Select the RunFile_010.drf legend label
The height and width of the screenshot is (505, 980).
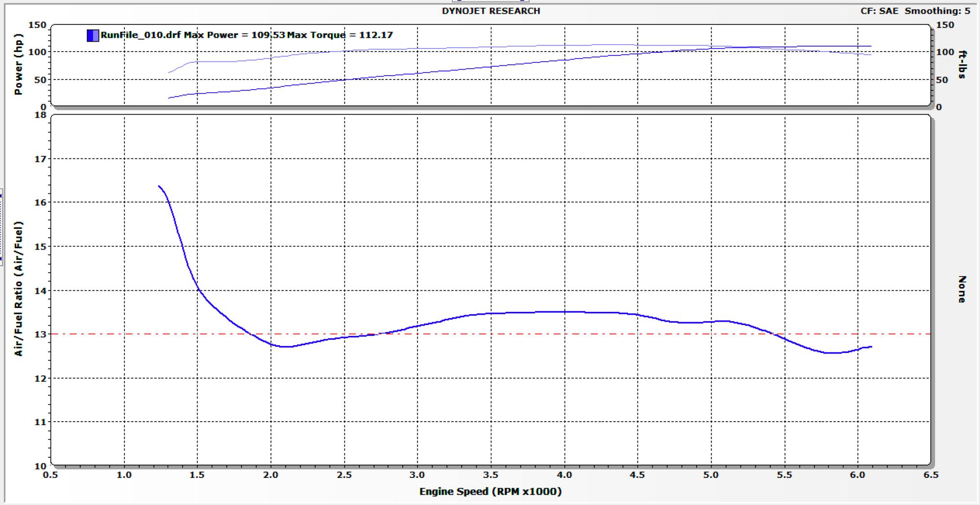(141, 35)
